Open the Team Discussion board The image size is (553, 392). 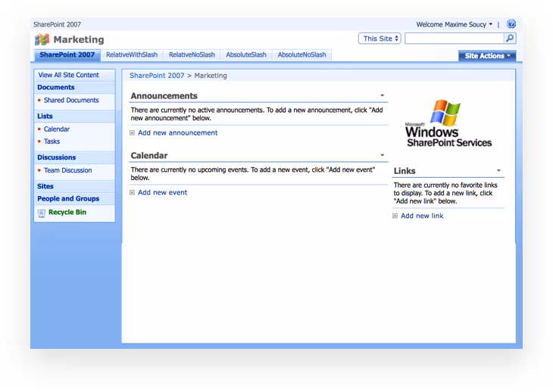click(x=68, y=170)
